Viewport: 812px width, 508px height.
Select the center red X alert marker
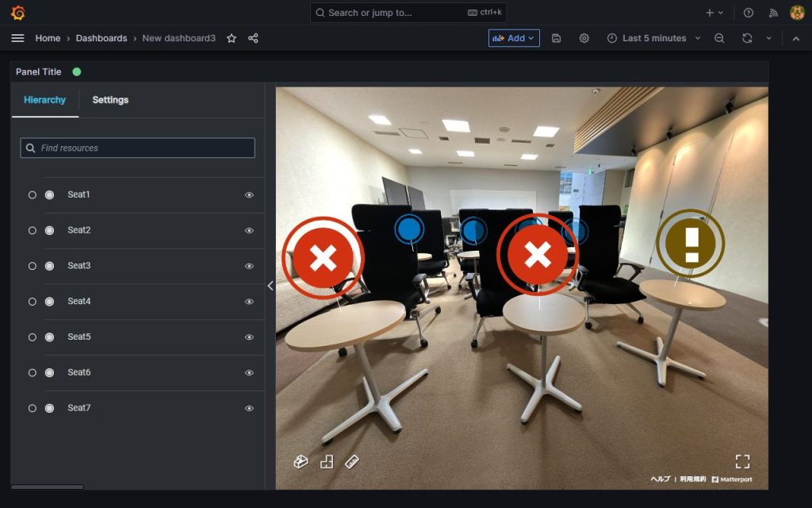coord(538,255)
